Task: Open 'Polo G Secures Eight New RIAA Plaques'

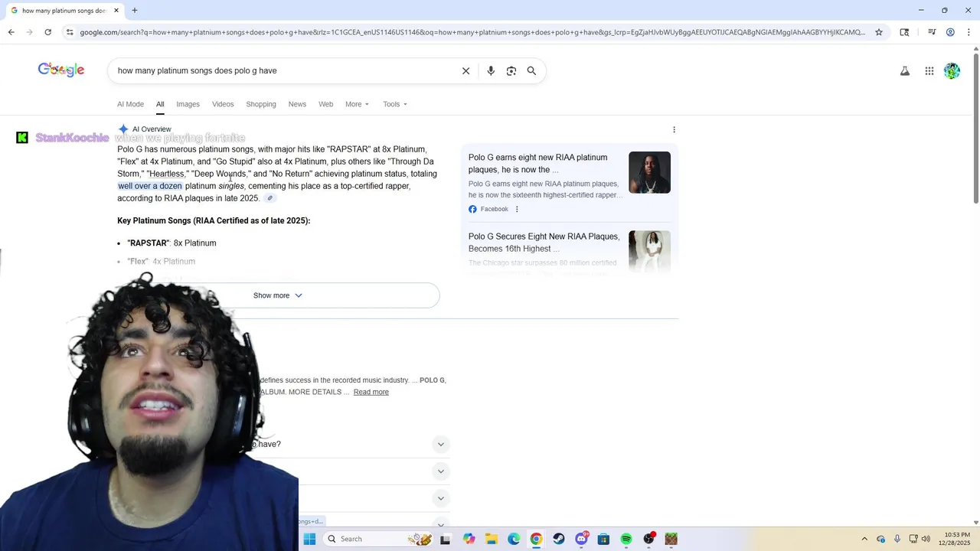Action: [544, 243]
